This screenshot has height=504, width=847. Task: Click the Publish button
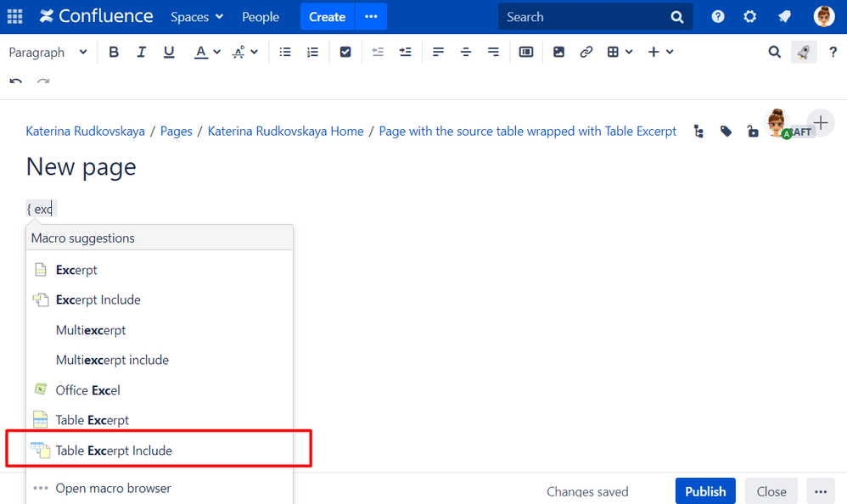705,491
